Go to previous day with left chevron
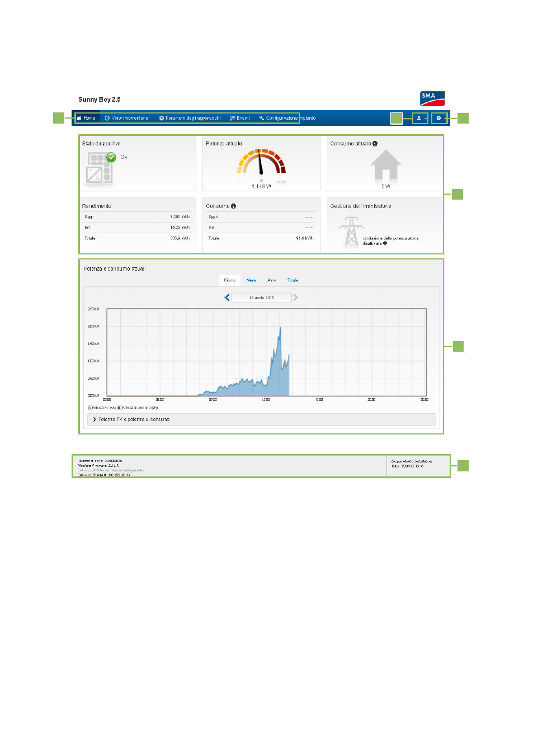The width and height of the screenshot is (533, 756). [x=227, y=297]
